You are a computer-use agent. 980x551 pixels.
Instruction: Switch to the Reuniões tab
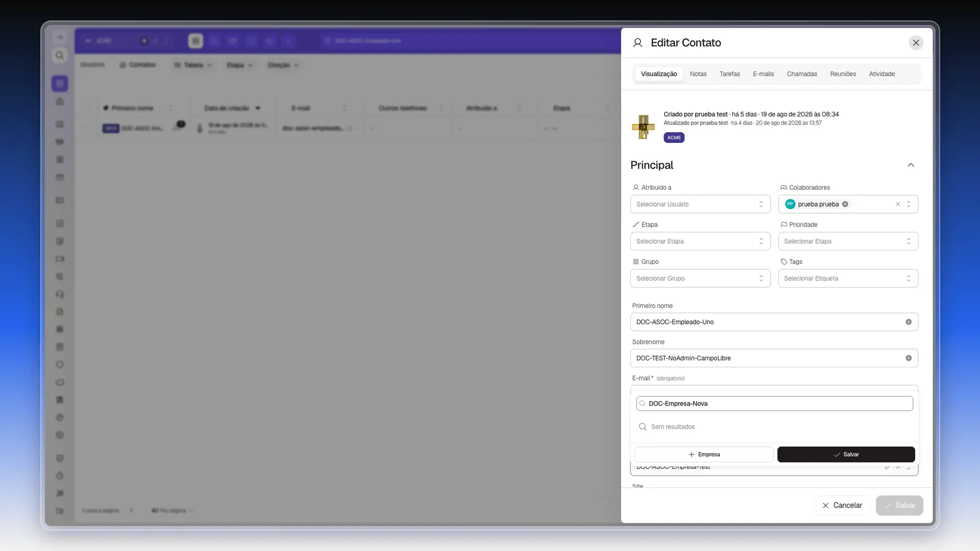click(843, 74)
